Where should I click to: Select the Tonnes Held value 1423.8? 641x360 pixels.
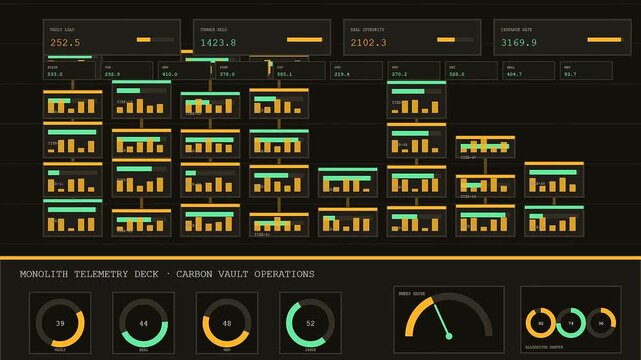click(218, 42)
